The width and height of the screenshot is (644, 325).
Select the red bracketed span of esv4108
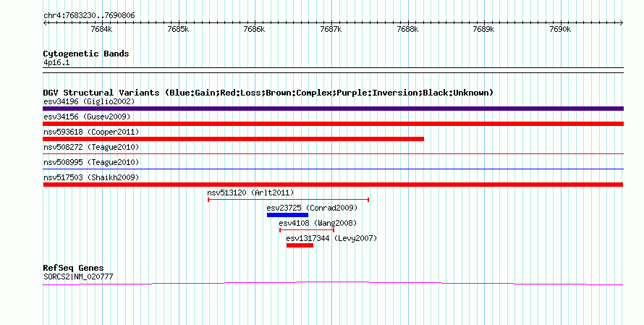(307, 230)
